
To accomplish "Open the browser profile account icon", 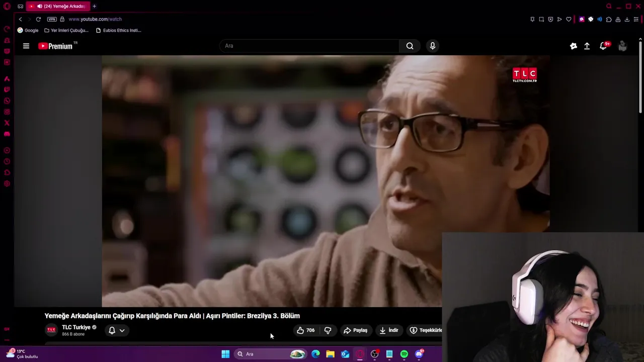I will pos(618,19).
